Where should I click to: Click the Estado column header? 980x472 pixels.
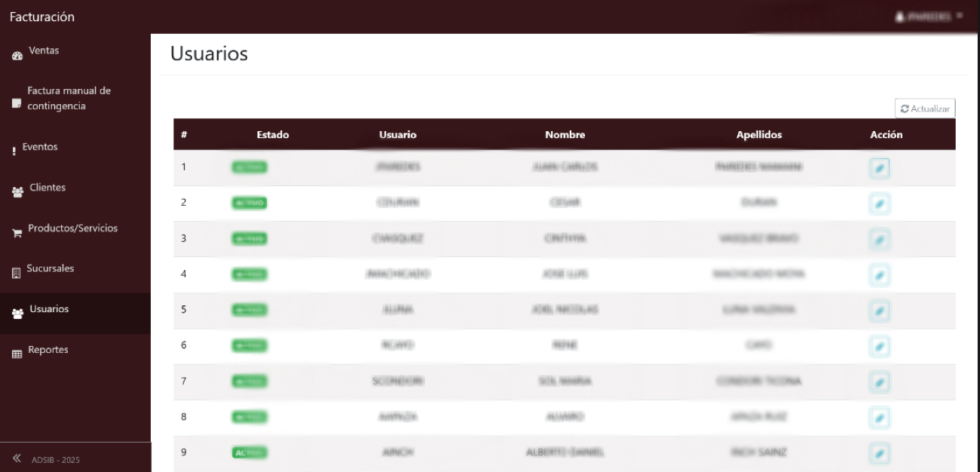pyautogui.click(x=272, y=135)
